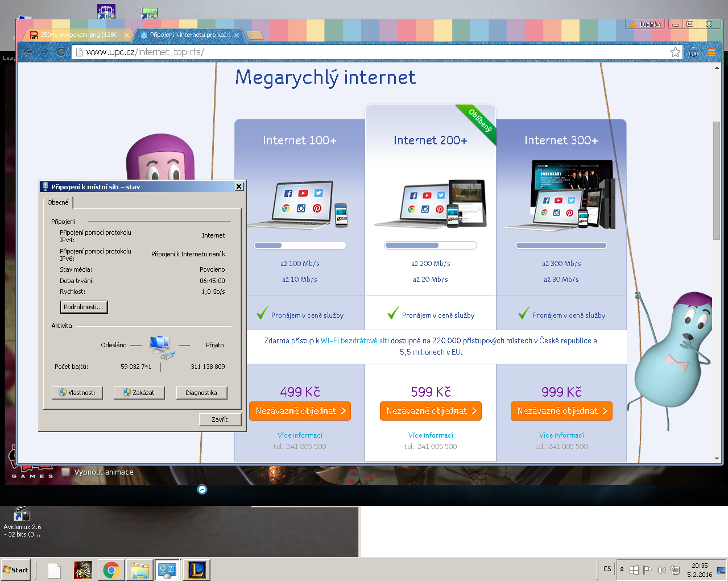The width and height of the screenshot is (728, 582).
Task: Click Zavřít to close the dialog
Action: coord(220,419)
